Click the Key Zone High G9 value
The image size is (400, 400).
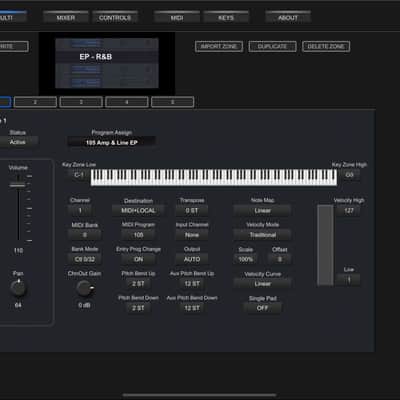tap(349, 175)
